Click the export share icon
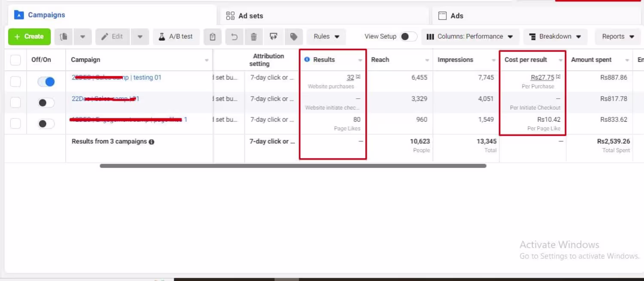The height and width of the screenshot is (281, 644). tap(273, 37)
